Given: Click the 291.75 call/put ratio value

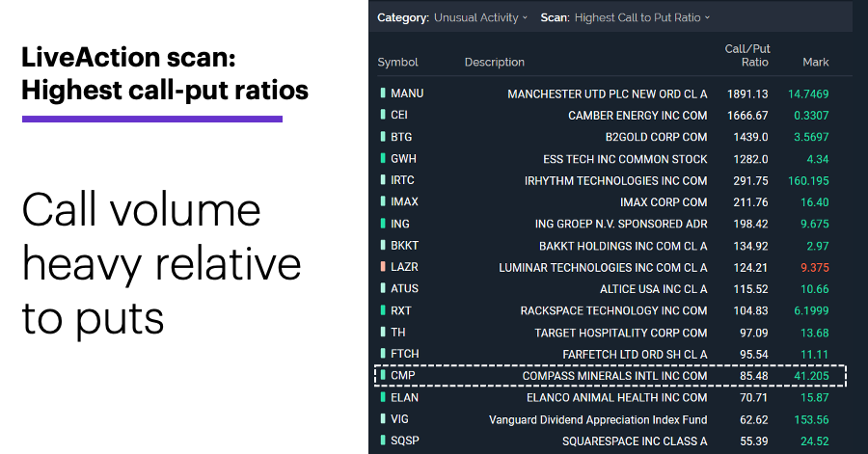Looking at the screenshot, I should 750,181.
